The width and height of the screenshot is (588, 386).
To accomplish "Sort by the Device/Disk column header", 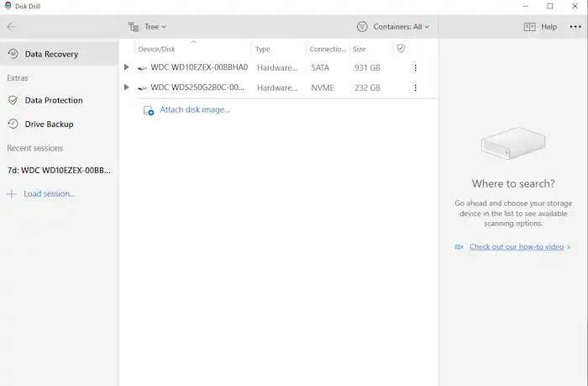I will pos(156,49).
